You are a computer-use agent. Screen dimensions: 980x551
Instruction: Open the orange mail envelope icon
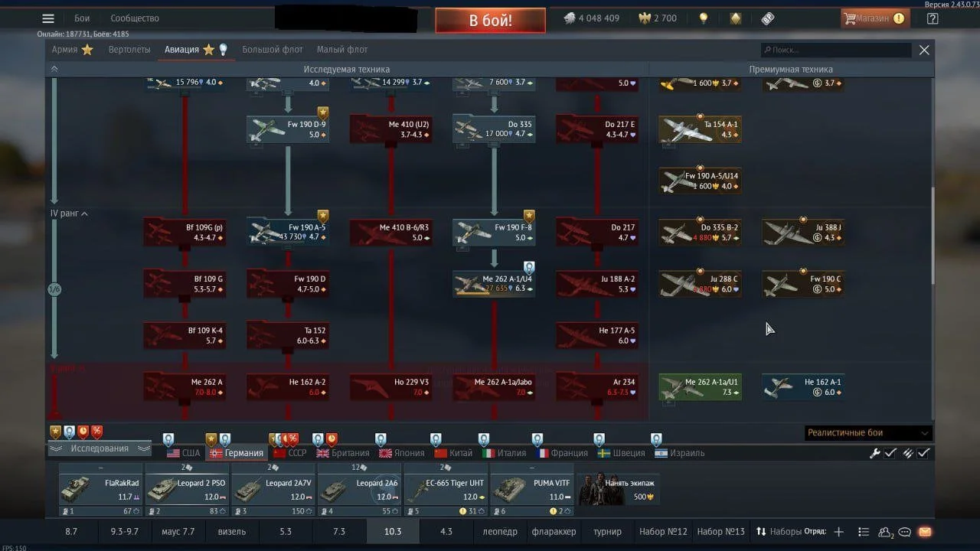[925, 532]
